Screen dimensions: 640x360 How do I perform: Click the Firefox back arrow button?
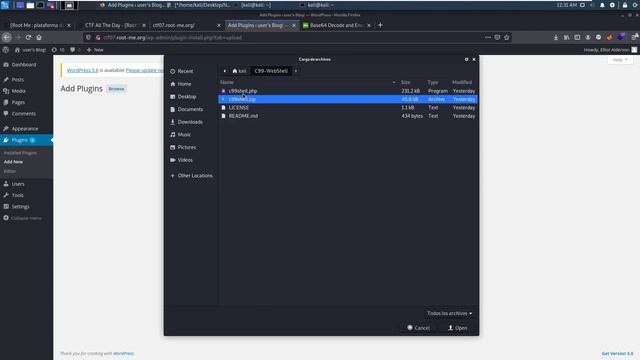[7, 37]
